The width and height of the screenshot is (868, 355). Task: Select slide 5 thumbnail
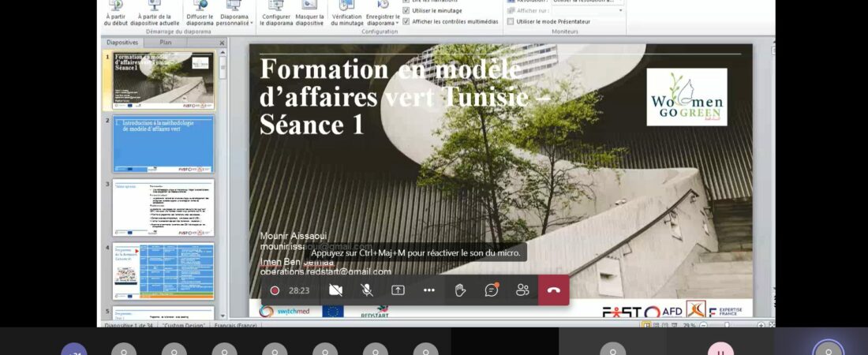(x=163, y=313)
